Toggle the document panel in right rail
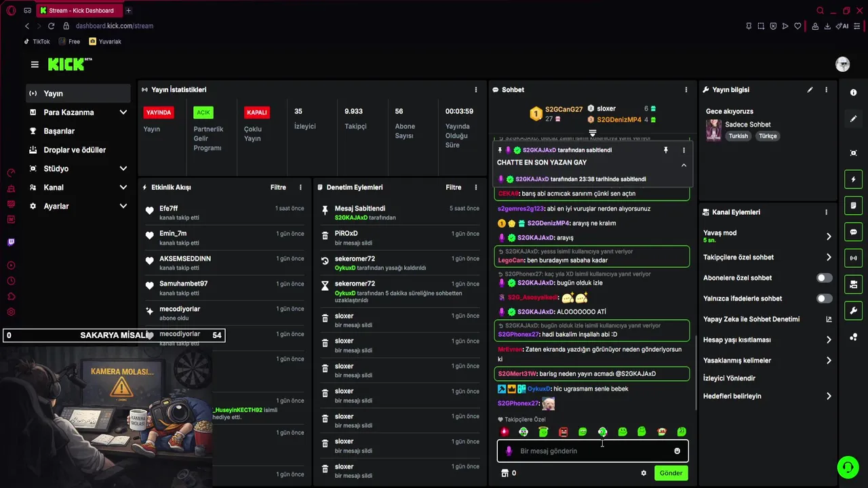Screen dimensions: 868x488 click(x=853, y=205)
